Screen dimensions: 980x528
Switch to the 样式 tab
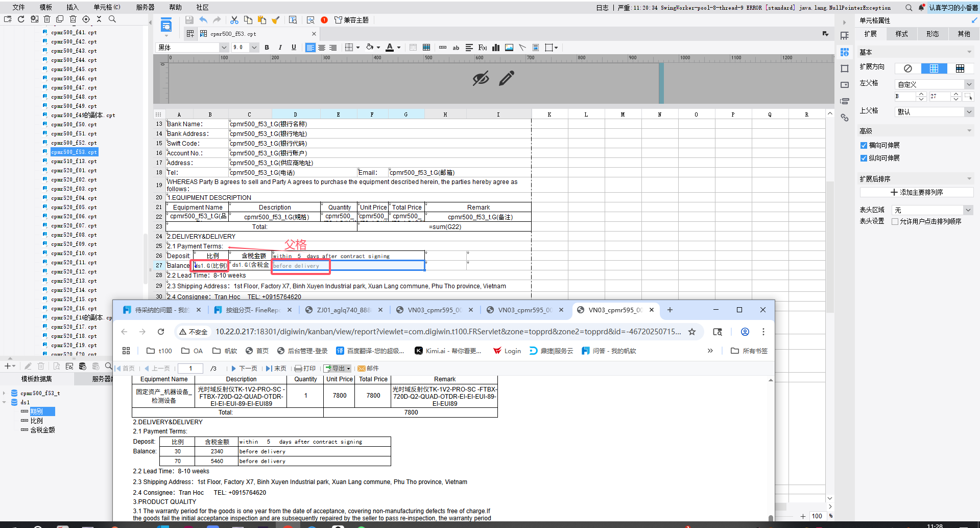pos(902,34)
